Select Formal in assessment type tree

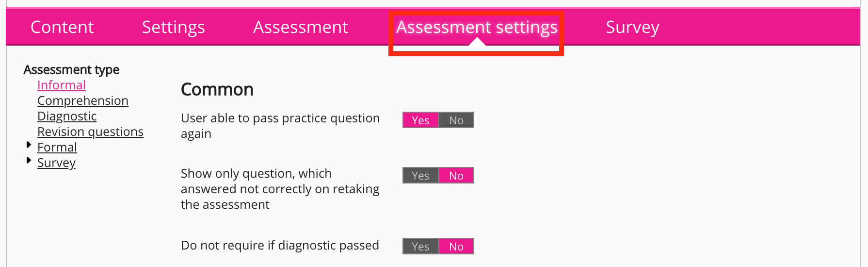pos(57,147)
